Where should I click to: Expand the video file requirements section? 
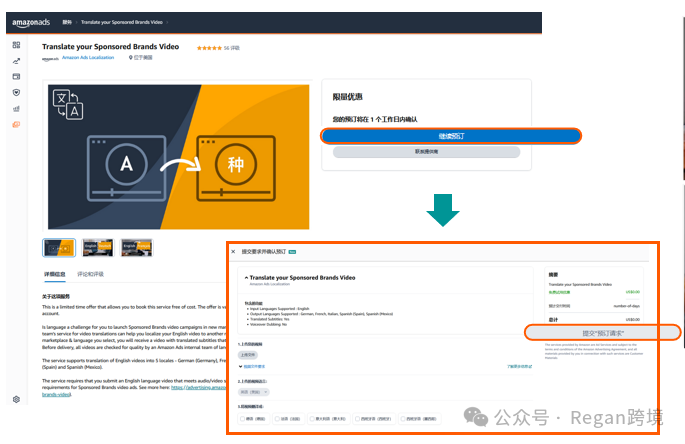tap(252, 366)
